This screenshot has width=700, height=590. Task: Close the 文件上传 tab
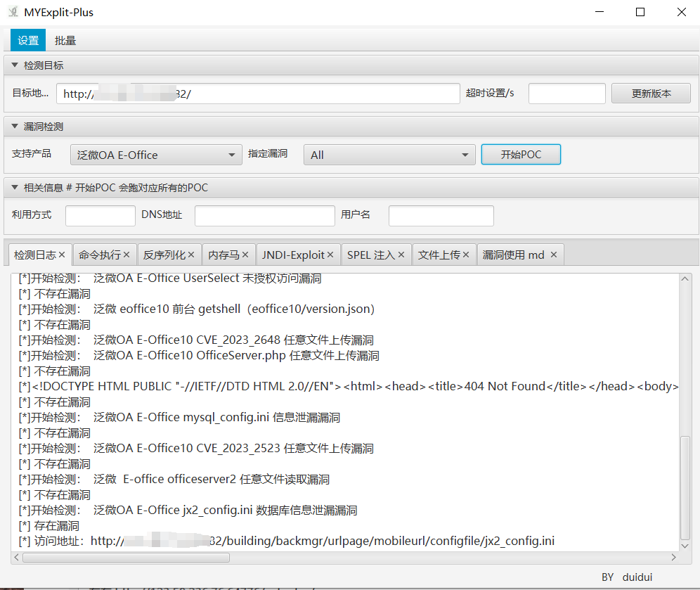[x=466, y=255]
